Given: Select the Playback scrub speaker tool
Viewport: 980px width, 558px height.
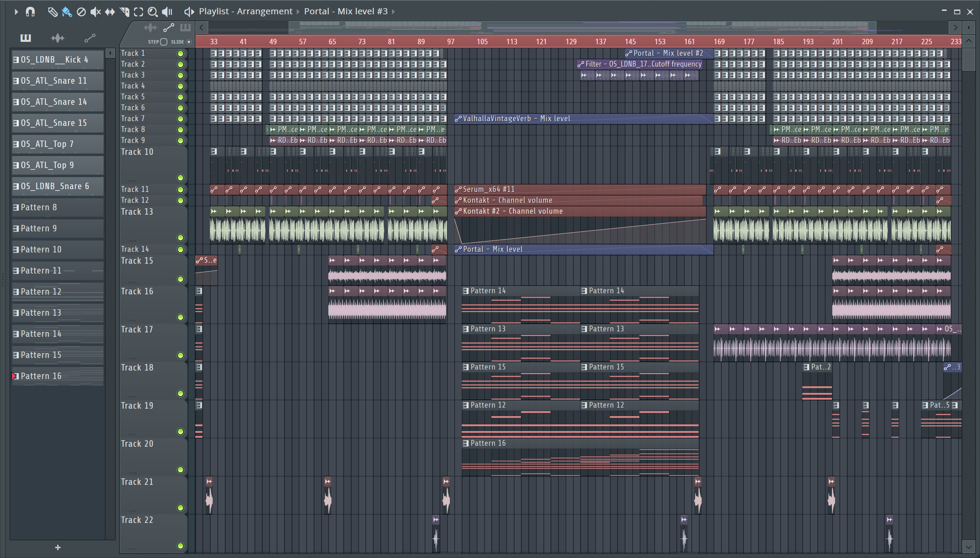Looking at the screenshot, I should [167, 12].
